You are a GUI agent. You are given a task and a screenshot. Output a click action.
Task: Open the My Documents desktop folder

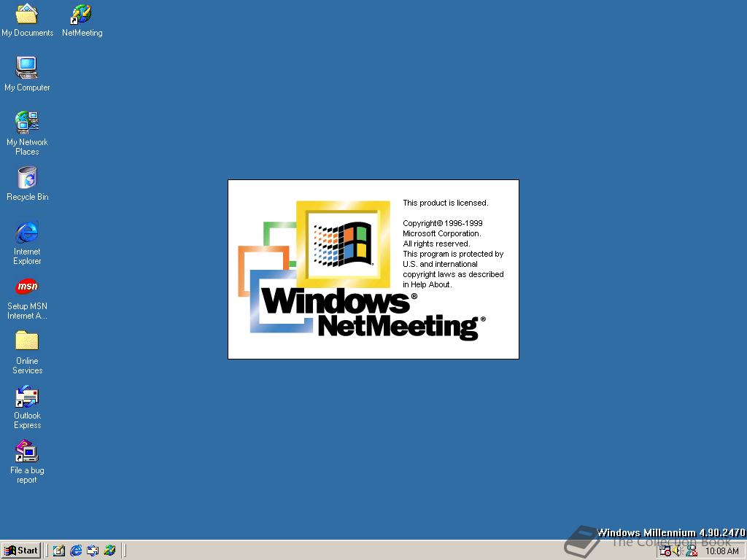click(27, 20)
